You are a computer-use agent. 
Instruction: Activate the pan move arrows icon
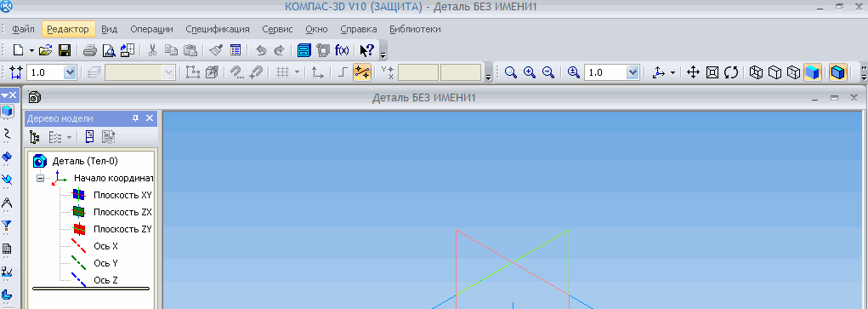[x=693, y=72]
